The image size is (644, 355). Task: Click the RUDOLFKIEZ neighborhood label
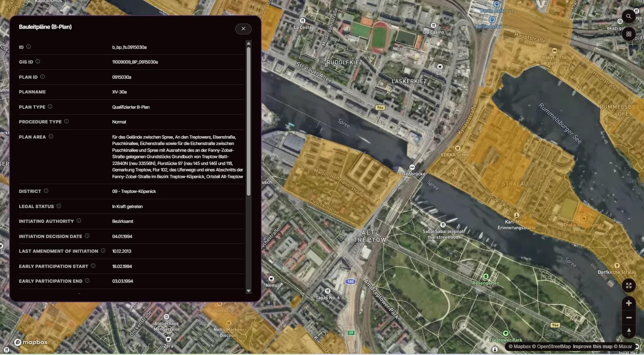coord(344,62)
